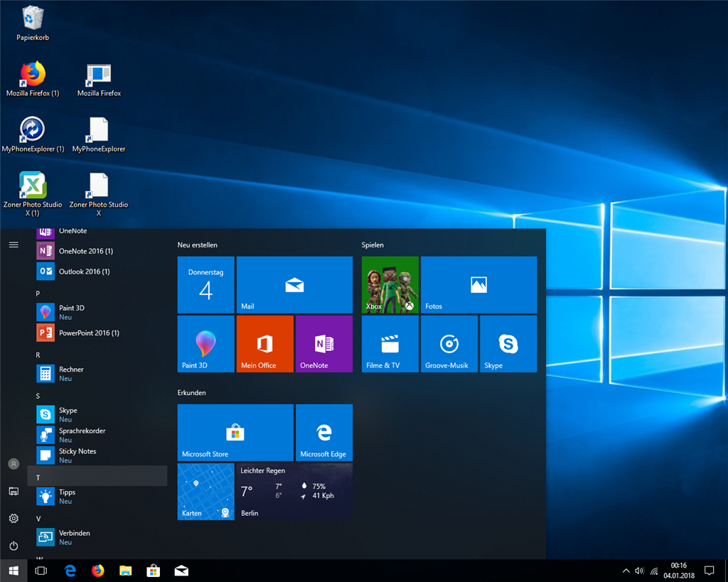Open File Explorer from the taskbar
Viewport: 728px width, 582px height.
[x=125, y=571]
